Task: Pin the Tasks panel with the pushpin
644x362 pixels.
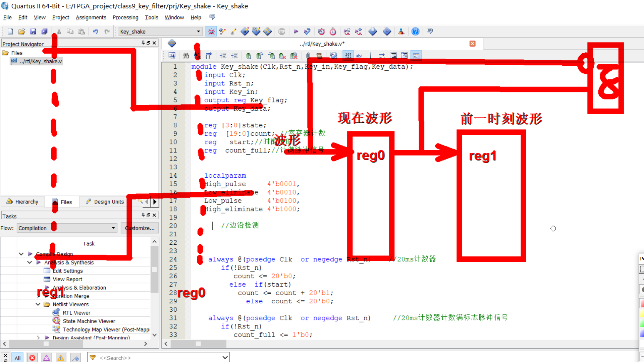Action: [x=143, y=215]
